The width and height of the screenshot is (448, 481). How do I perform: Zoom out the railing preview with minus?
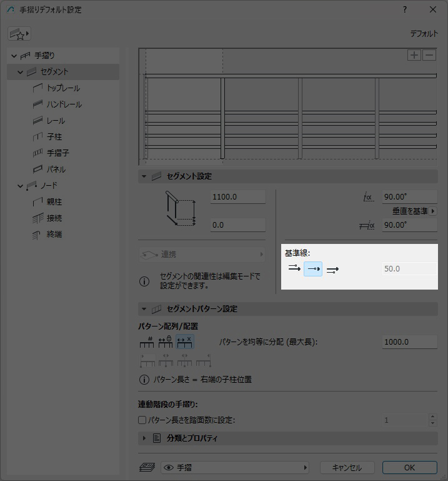(x=429, y=55)
